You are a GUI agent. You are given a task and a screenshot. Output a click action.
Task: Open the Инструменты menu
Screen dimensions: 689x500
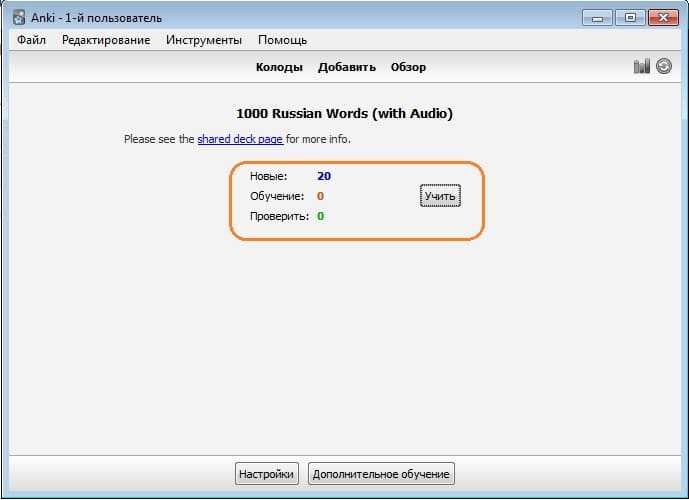tap(204, 40)
